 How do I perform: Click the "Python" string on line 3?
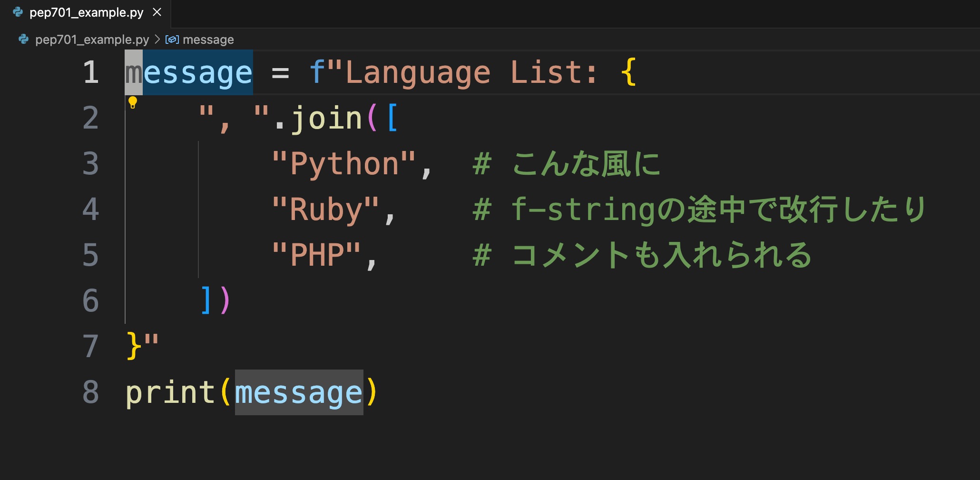(343, 164)
